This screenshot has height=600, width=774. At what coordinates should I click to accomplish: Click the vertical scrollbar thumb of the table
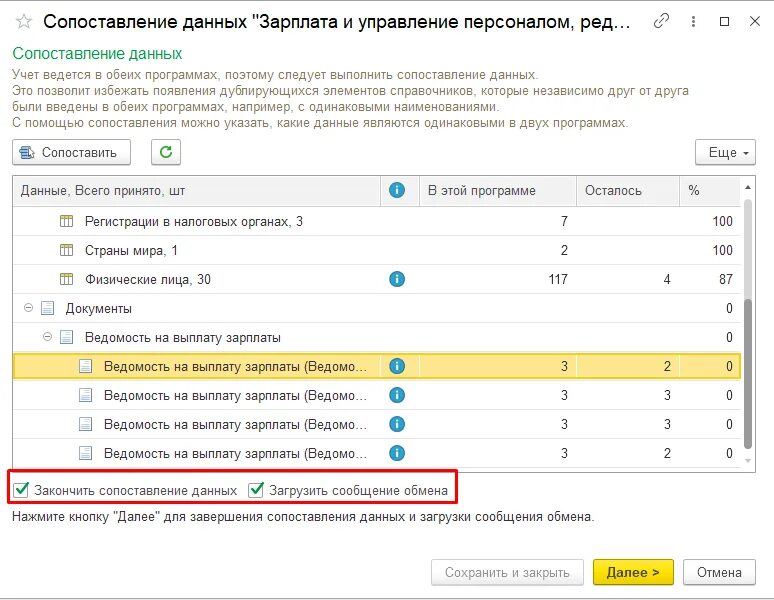coord(748,374)
